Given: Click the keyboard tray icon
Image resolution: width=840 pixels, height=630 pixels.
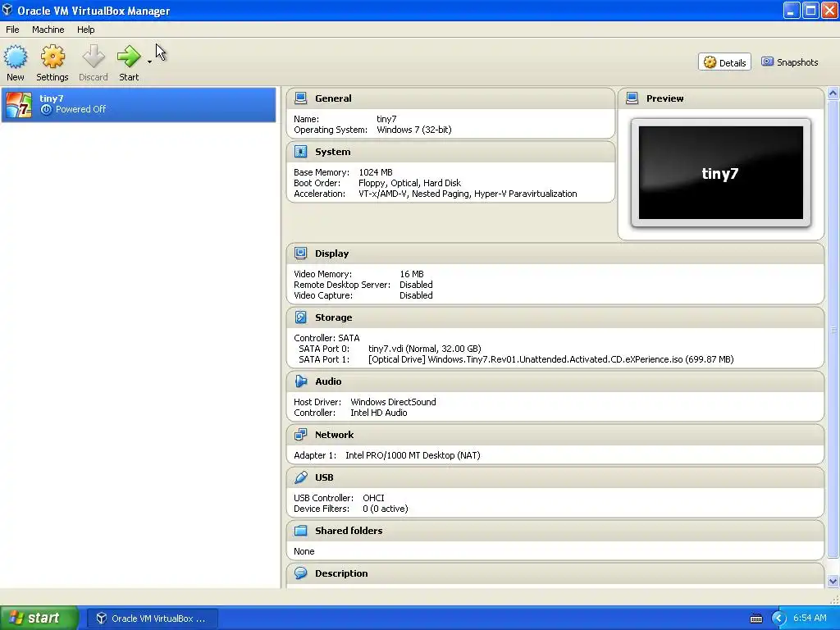Looking at the screenshot, I should [x=756, y=619].
